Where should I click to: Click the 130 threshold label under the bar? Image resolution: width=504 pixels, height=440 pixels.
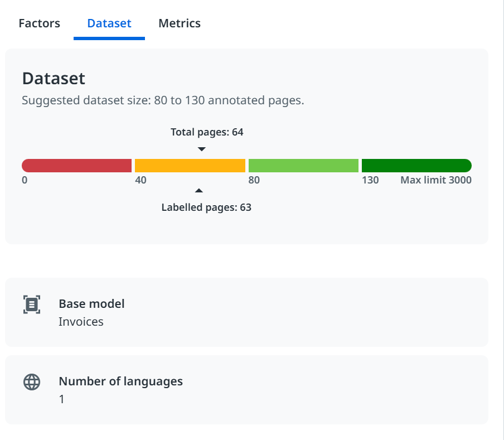[370, 180]
